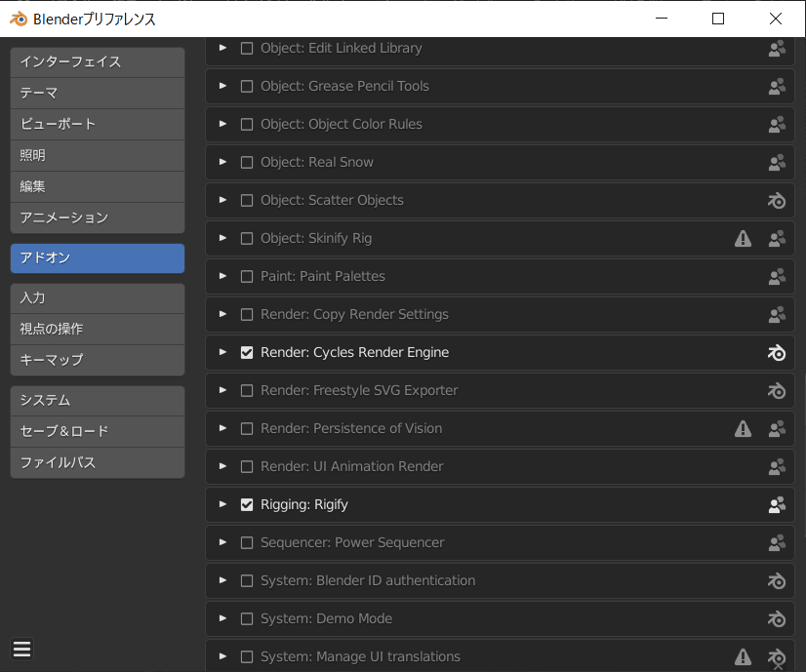Enable Grease Pencil Tools addon checkbox

(247, 86)
